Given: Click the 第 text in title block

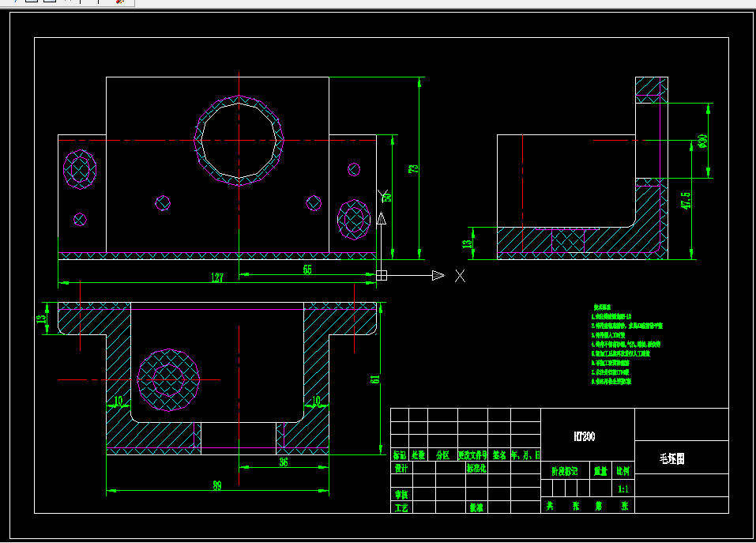Looking at the screenshot, I should [x=599, y=505].
